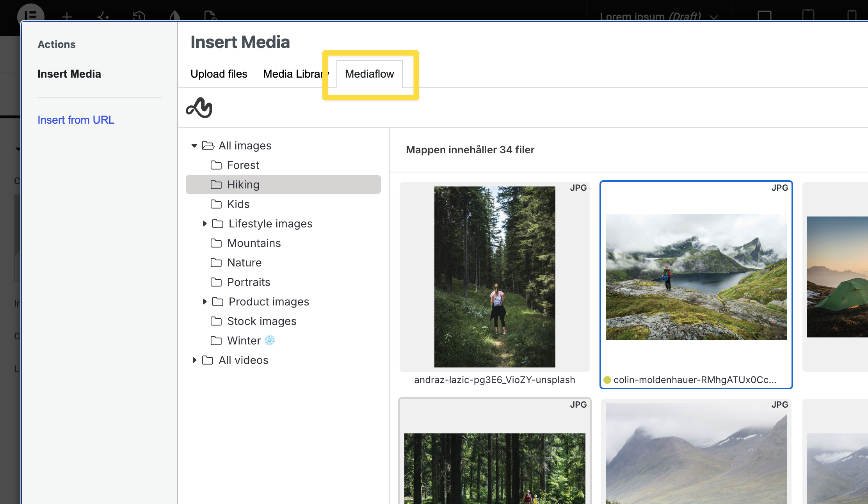Click the Insert from URL link
Screen dimensions: 868x504
76,120
